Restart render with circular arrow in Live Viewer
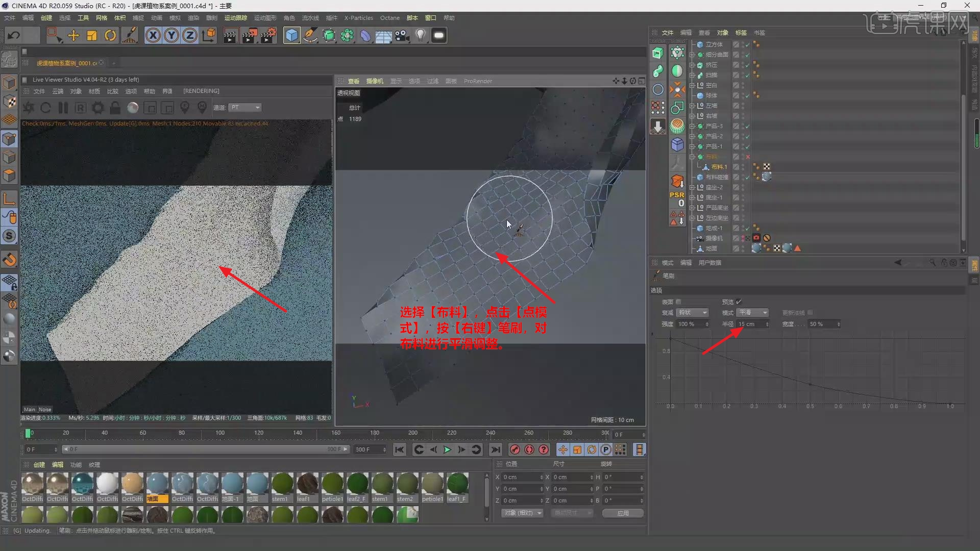980x551 pixels. [45, 108]
